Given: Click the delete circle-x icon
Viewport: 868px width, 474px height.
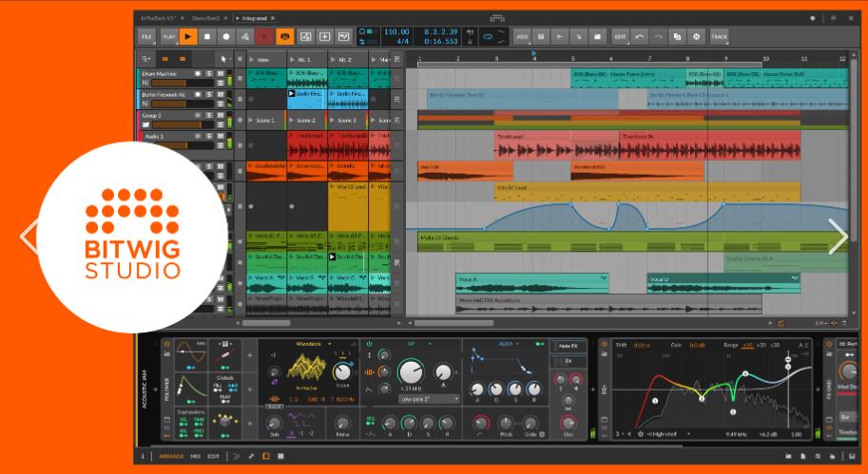Looking at the screenshot, I should [696, 36].
